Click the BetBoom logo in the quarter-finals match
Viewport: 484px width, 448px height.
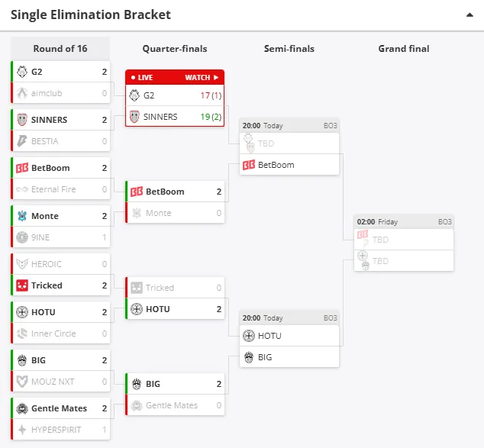coord(137,192)
